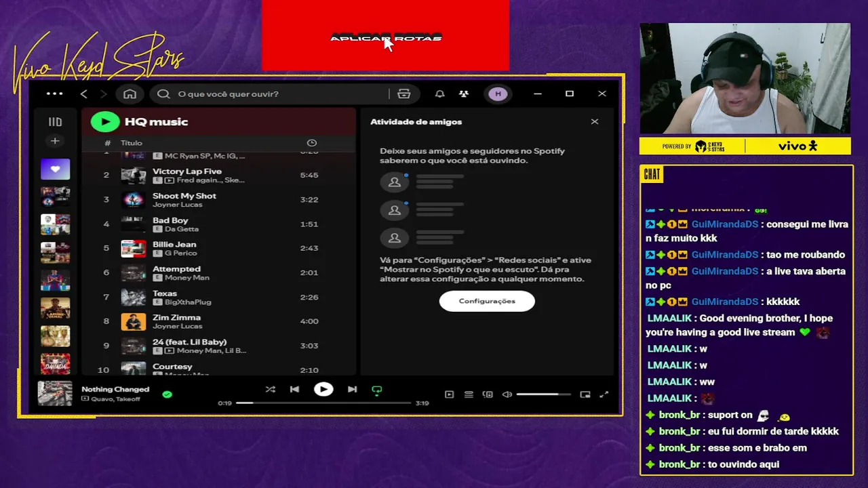Go back with the left arrow
Screen dimensions: 868x488
pos(84,94)
